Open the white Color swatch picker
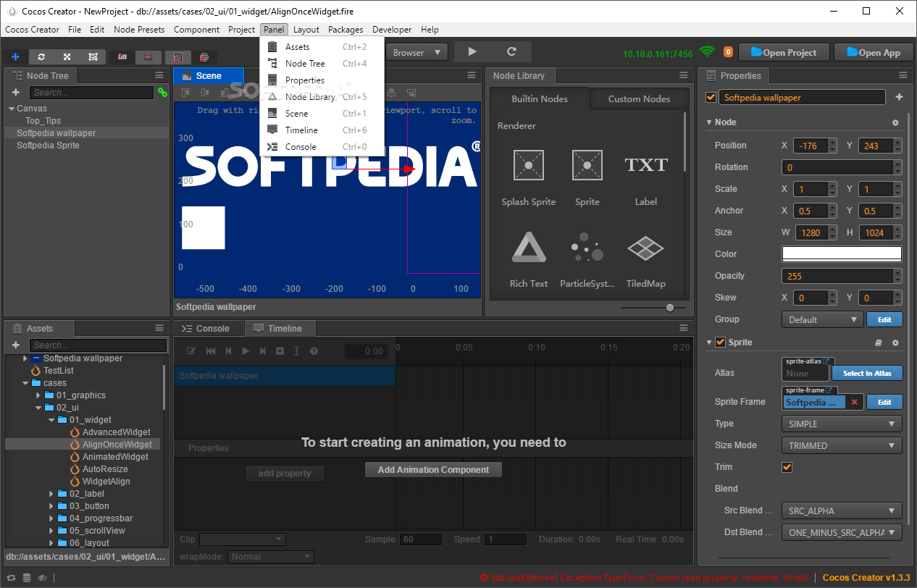 pyautogui.click(x=842, y=254)
